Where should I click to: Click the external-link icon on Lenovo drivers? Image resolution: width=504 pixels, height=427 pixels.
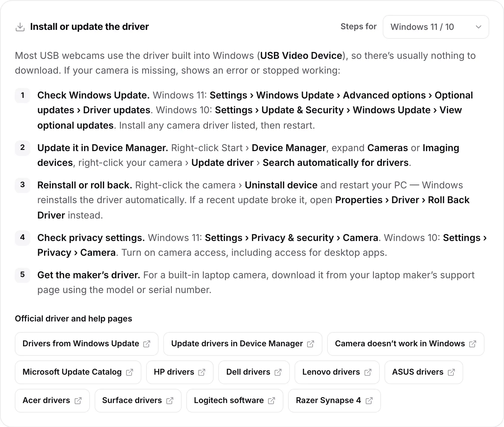pyautogui.click(x=368, y=372)
